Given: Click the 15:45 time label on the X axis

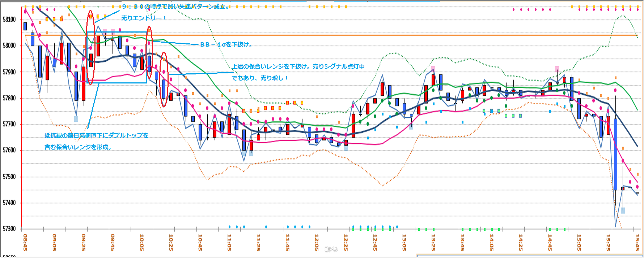Looking at the screenshot, I should point(637,242).
